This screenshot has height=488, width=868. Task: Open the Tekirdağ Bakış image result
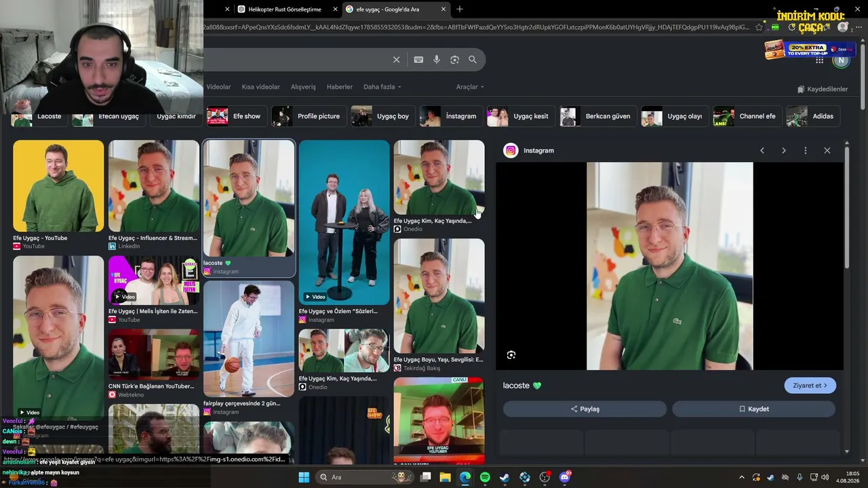439,296
